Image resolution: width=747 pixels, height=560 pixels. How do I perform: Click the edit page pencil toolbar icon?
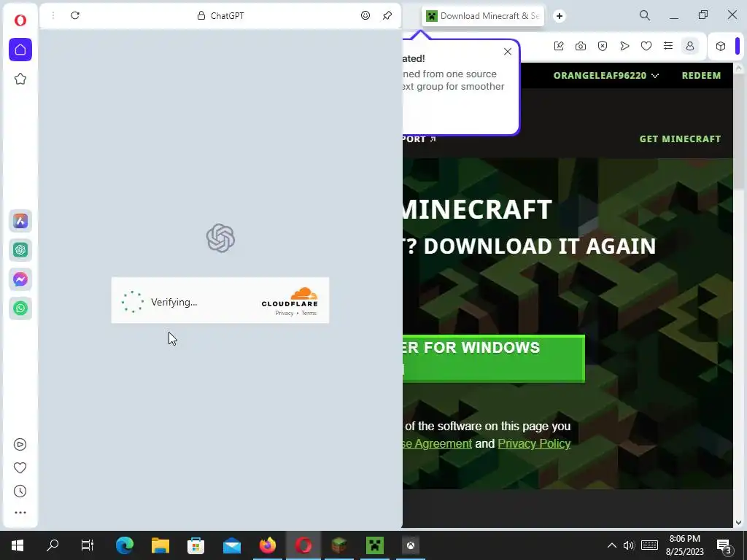(559, 46)
